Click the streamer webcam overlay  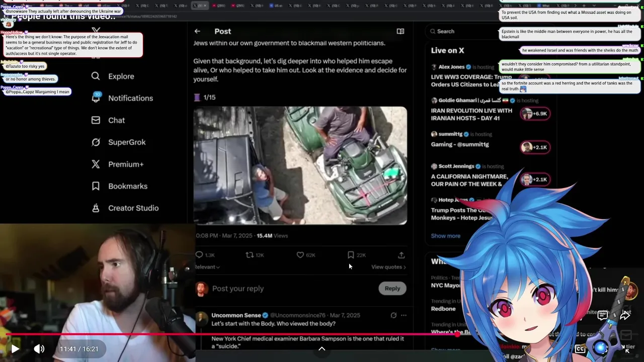[98, 293]
